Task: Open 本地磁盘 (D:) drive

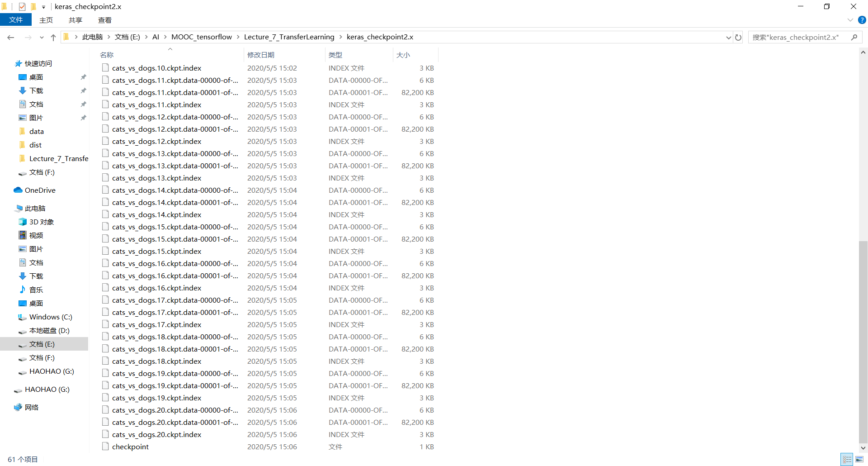Action: click(49, 331)
